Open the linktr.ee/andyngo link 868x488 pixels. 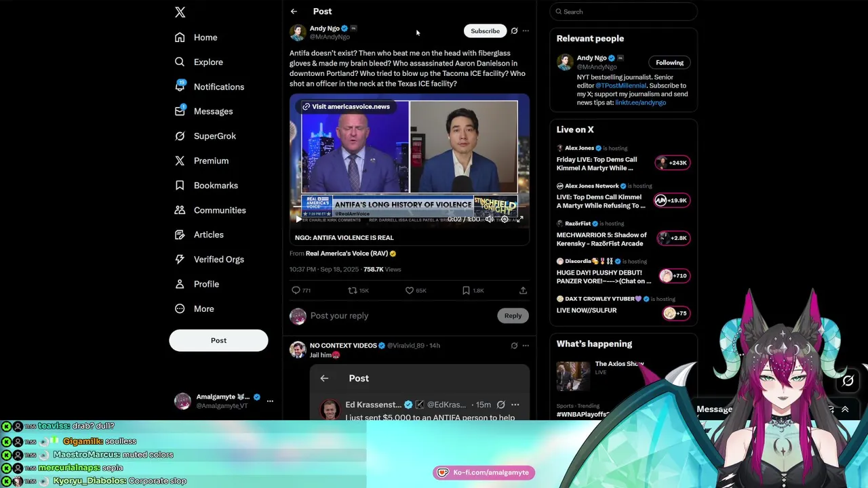coord(640,103)
